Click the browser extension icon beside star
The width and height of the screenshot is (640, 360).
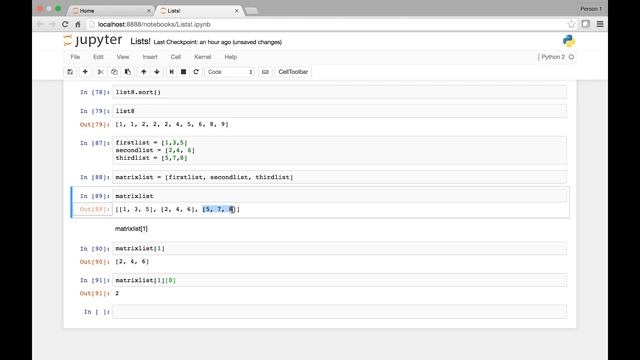[x=586, y=24]
